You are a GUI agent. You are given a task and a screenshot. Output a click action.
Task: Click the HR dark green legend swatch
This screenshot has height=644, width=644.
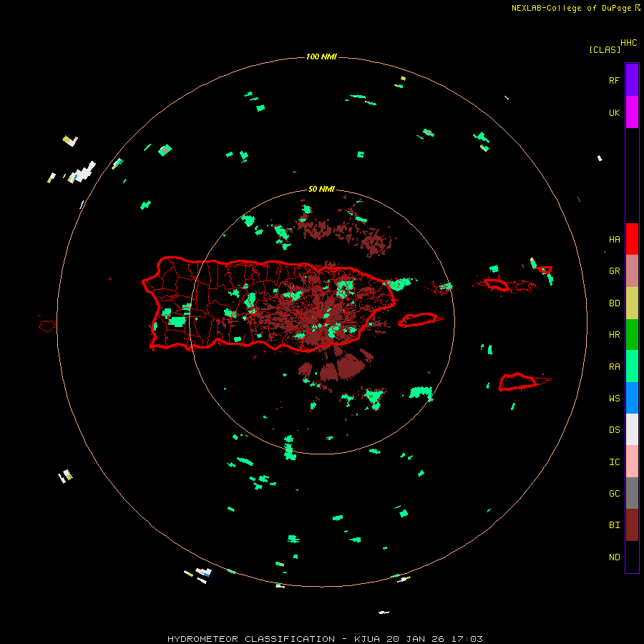pos(632,335)
